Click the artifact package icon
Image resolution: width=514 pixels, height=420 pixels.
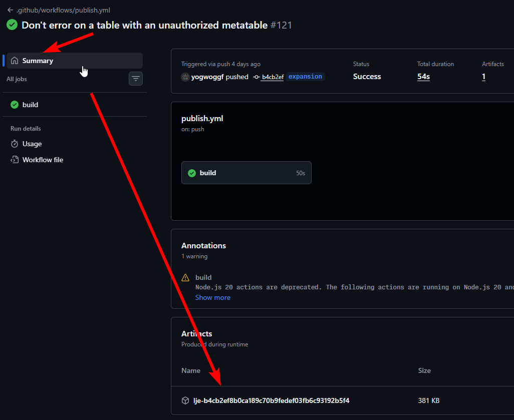pyautogui.click(x=185, y=400)
